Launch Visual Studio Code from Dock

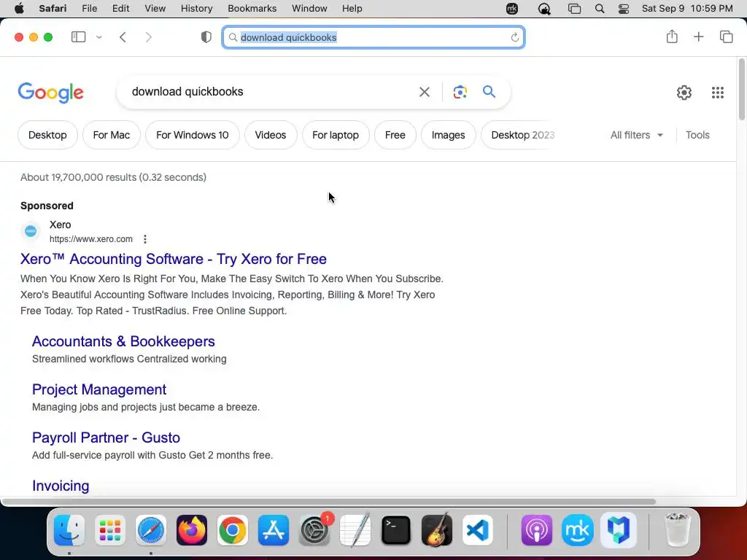477,530
